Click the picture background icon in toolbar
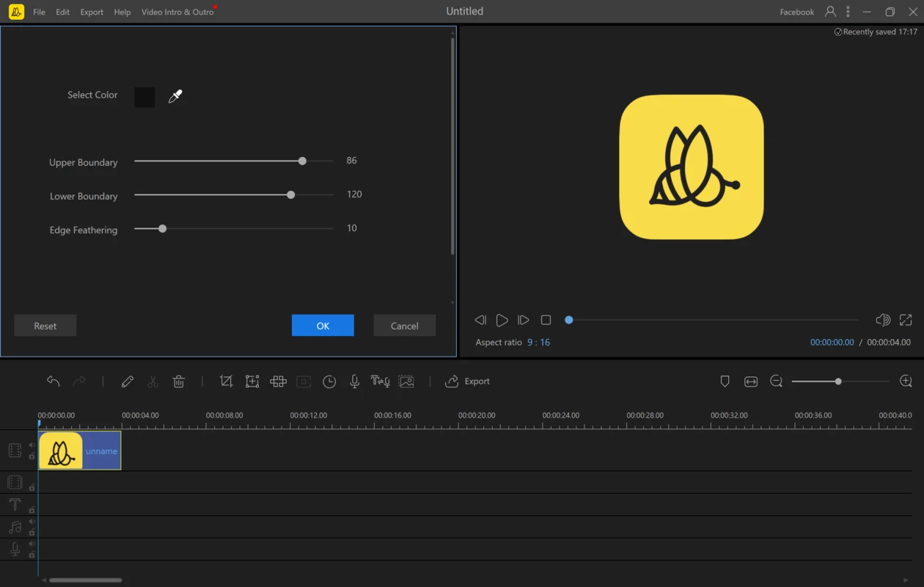 [406, 382]
